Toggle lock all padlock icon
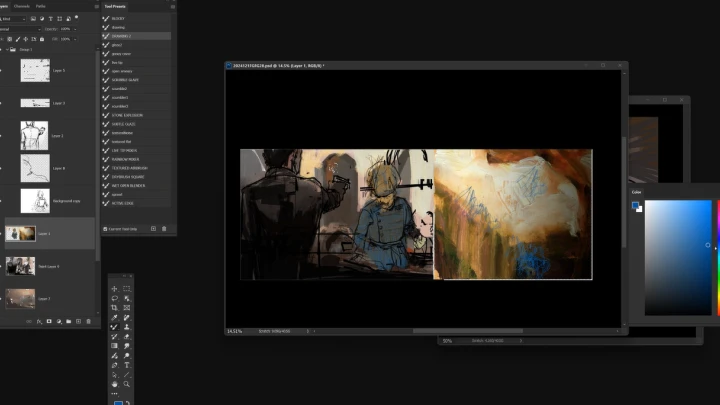 42,39
